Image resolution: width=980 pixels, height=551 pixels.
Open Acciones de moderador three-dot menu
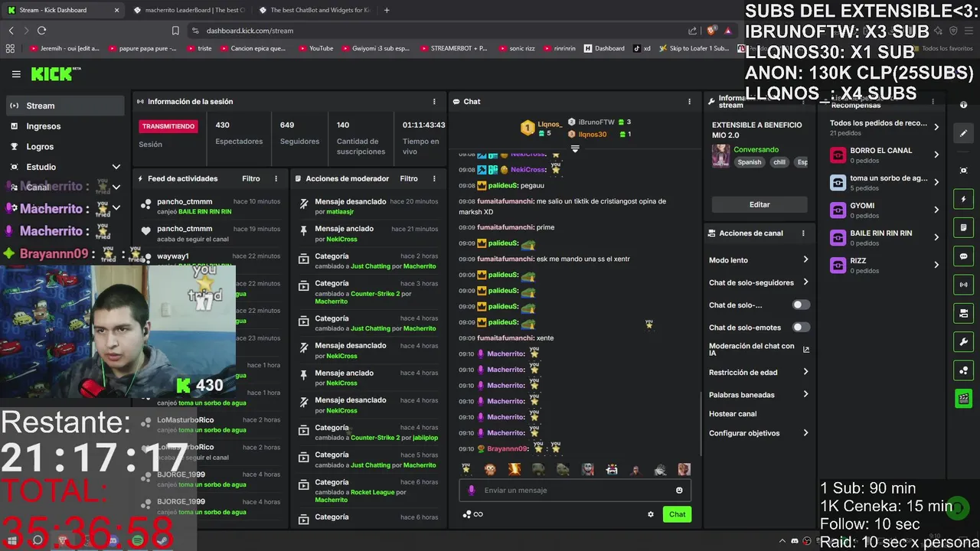point(434,178)
